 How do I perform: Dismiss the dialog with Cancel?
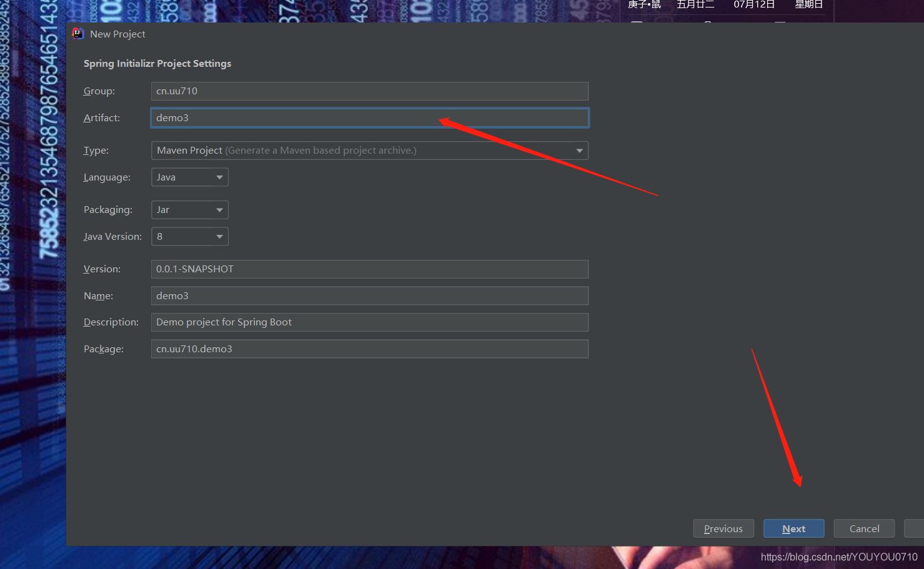click(864, 528)
